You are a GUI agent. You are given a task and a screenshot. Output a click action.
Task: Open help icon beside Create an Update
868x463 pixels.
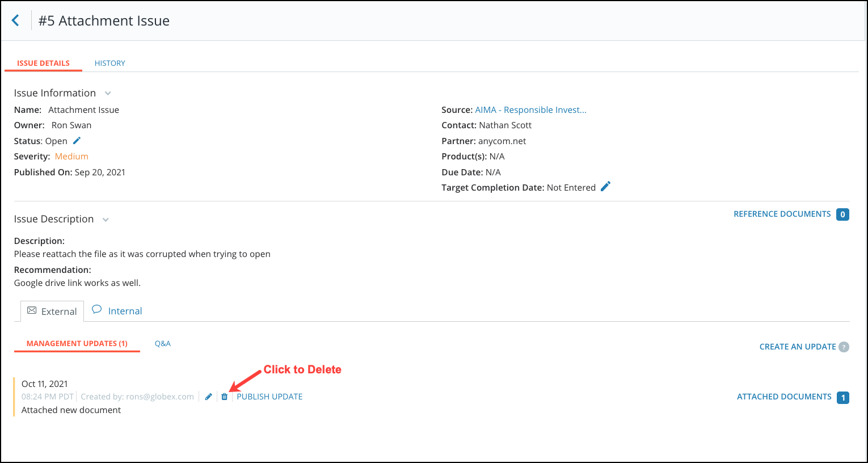(844, 347)
